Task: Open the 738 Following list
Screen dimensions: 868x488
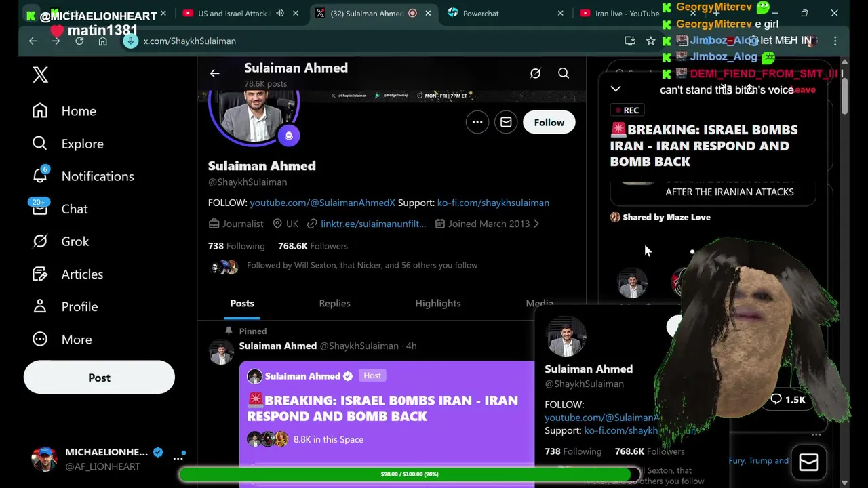Action: click(236, 246)
